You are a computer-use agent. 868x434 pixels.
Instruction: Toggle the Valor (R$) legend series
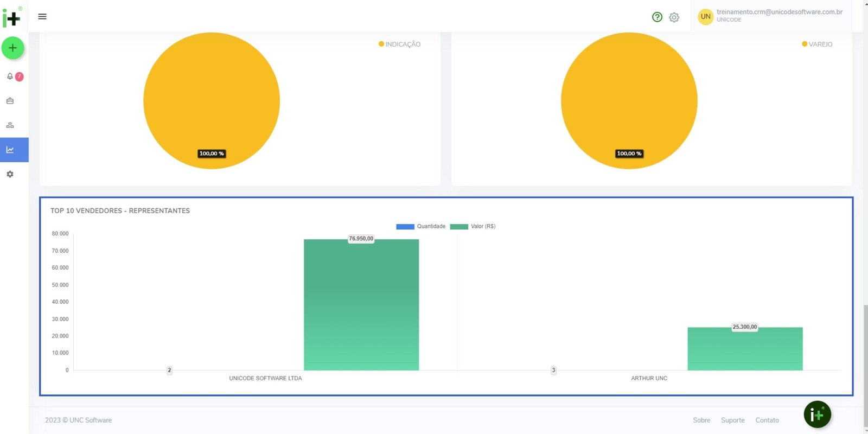pos(473,227)
